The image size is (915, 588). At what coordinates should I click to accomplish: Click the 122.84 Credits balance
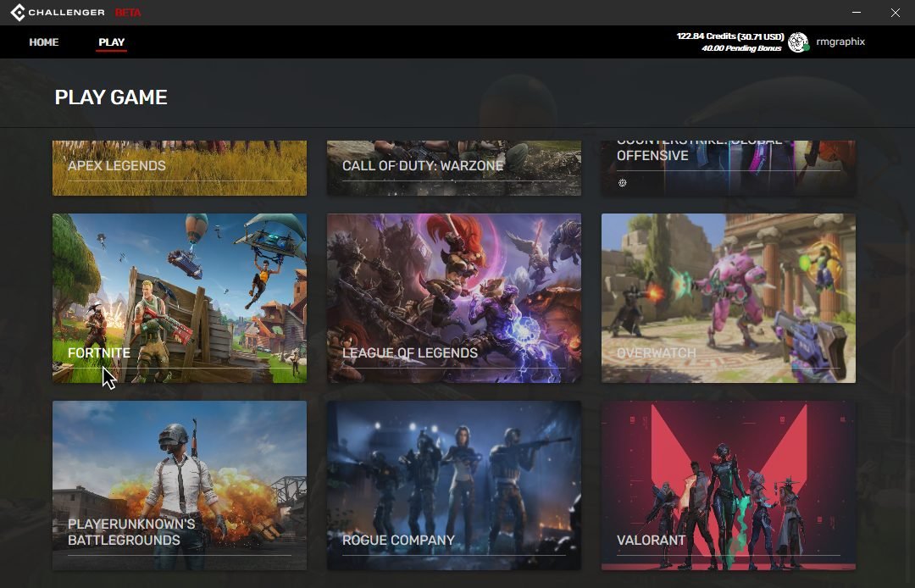click(730, 36)
